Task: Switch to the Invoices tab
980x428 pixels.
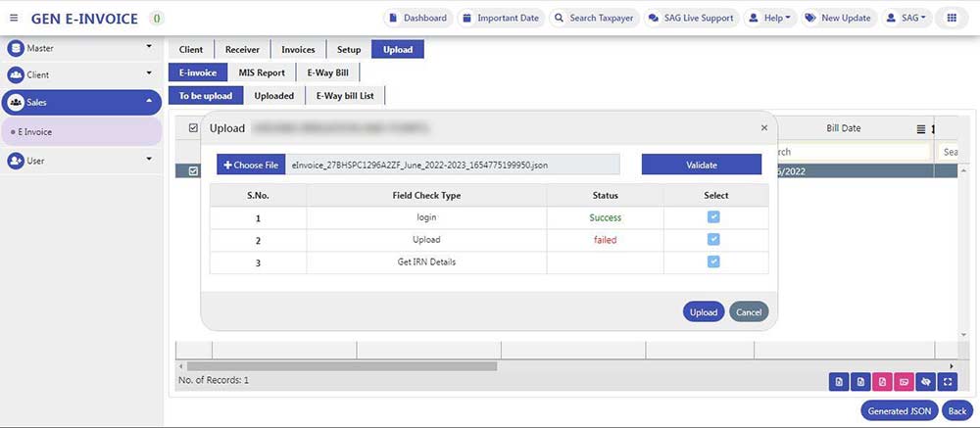Action: point(298,50)
